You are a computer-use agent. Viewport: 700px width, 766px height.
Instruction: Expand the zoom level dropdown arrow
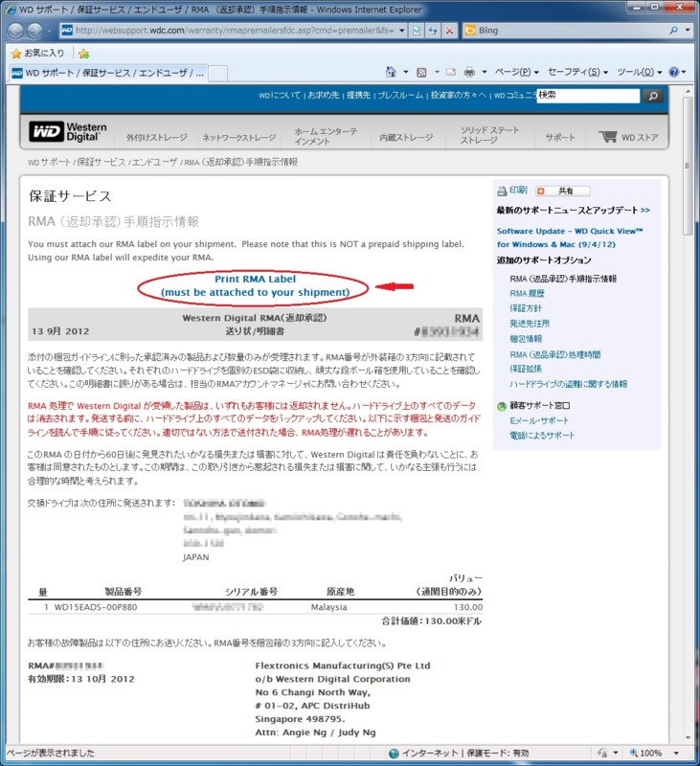[676, 753]
